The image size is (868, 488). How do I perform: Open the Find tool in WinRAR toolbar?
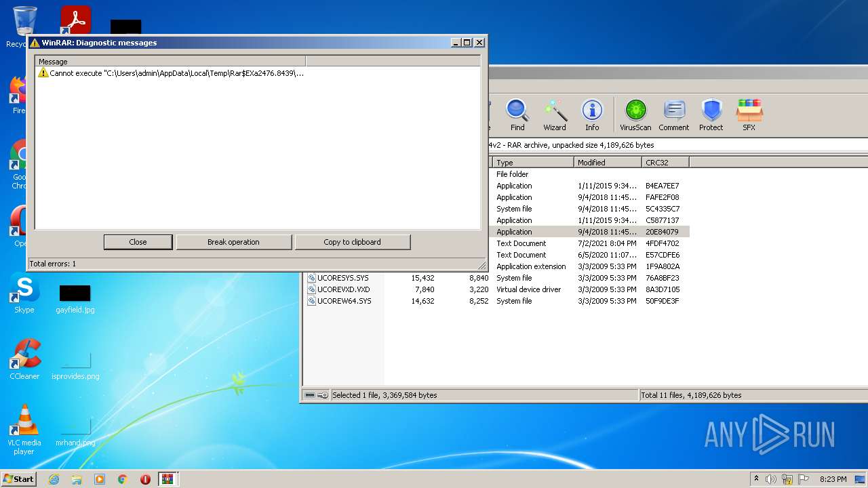pos(517,115)
